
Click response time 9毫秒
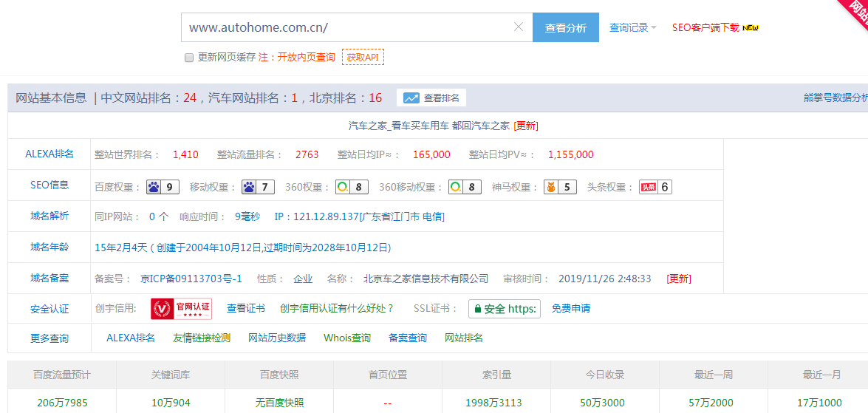click(247, 217)
